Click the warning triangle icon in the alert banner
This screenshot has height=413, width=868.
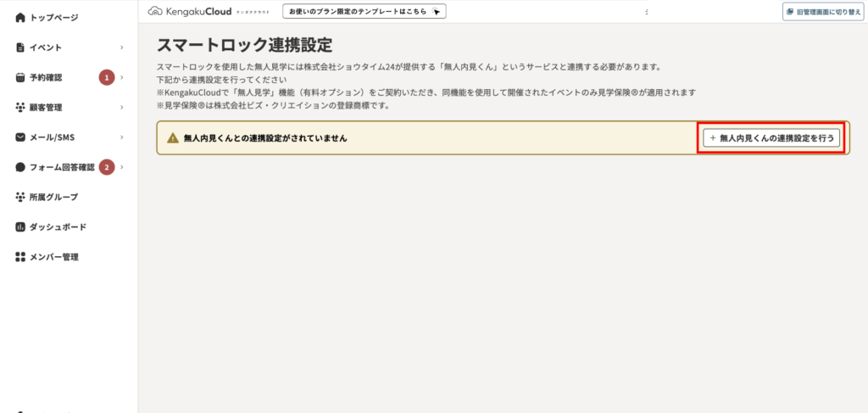click(x=173, y=137)
